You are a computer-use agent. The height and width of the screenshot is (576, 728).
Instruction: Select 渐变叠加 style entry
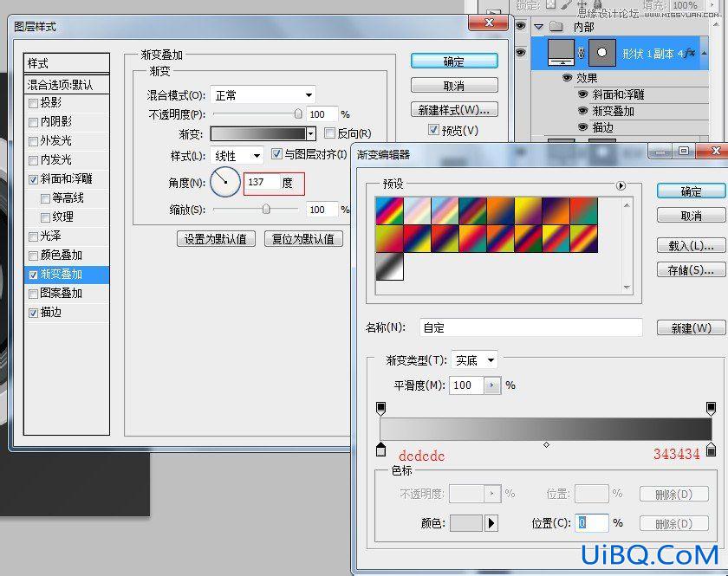click(67, 275)
